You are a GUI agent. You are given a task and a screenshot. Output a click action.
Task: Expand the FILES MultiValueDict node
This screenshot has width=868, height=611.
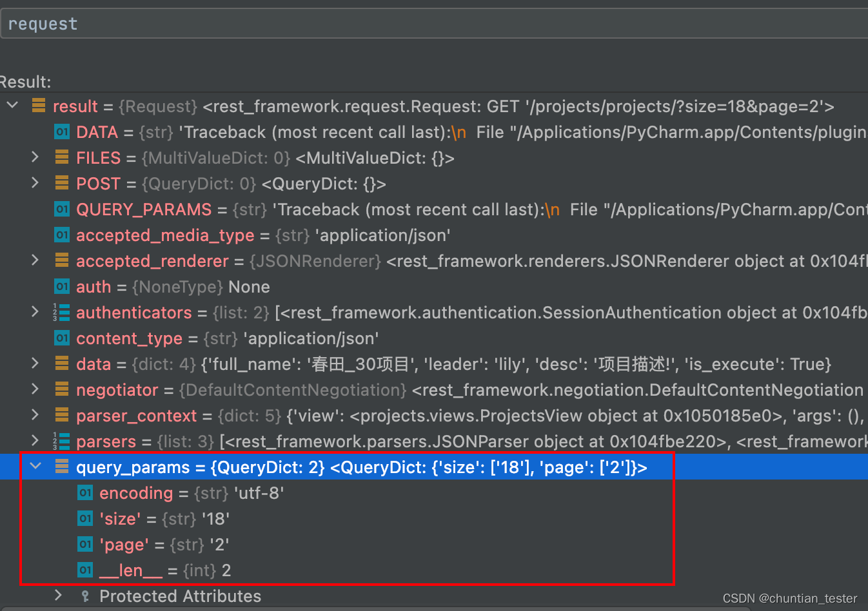coord(35,157)
